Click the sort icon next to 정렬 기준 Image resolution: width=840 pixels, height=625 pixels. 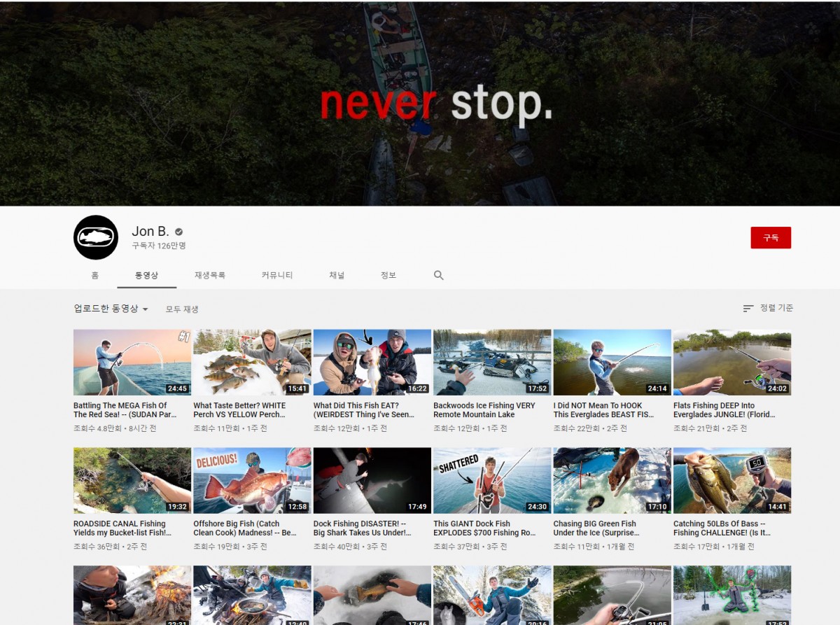(x=748, y=308)
